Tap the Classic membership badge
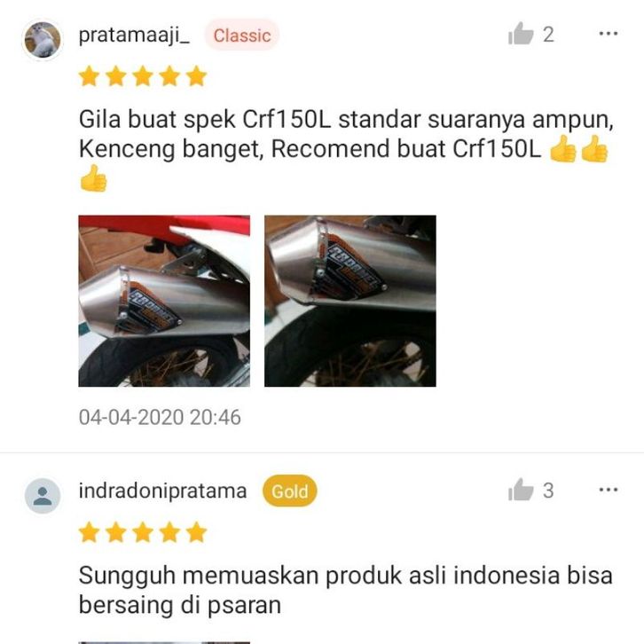This screenshot has width=644, height=644. (242, 35)
